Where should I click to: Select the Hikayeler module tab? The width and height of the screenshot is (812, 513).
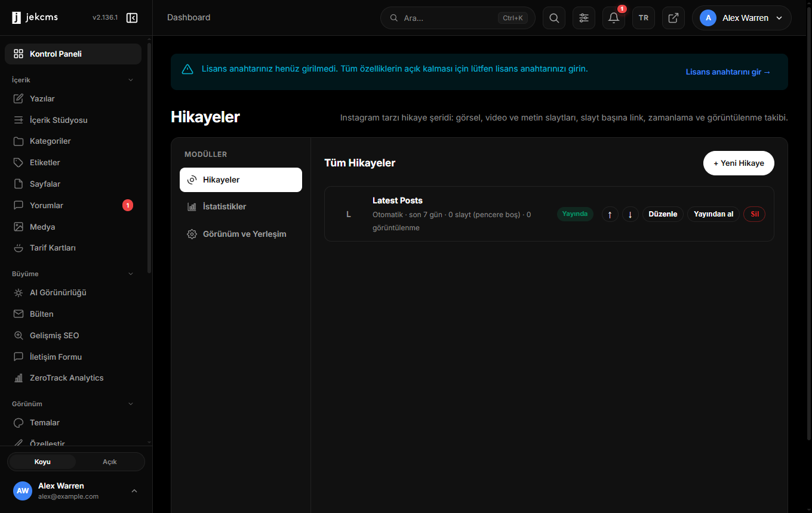coord(241,180)
